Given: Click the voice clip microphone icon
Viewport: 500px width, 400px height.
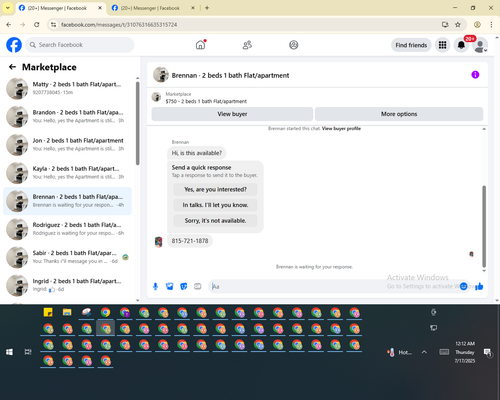Looking at the screenshot, I should (155, 286).
